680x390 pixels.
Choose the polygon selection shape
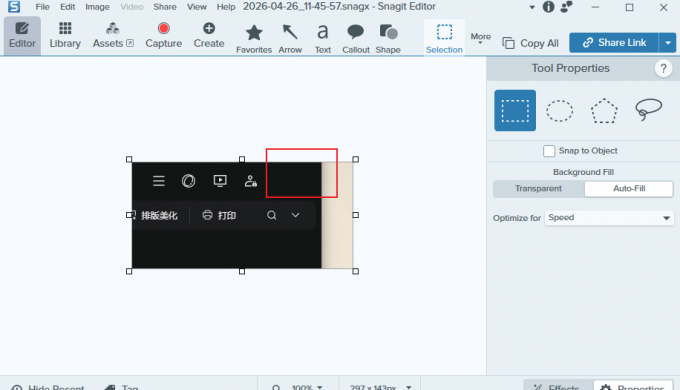pyautogui.click(x=604, y=111)
